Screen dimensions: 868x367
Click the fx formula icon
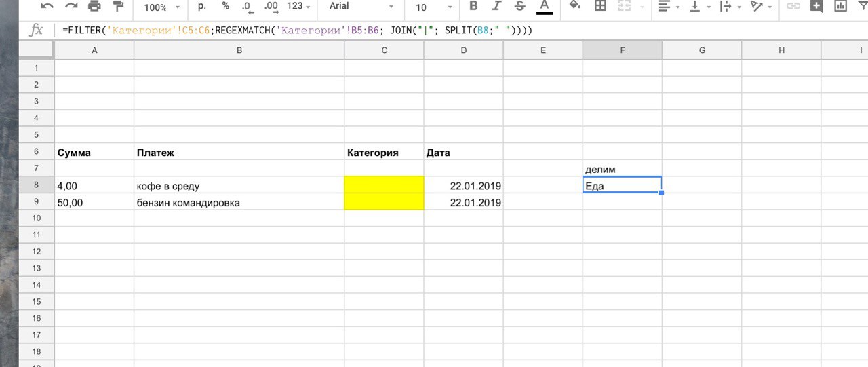[37, 31]
